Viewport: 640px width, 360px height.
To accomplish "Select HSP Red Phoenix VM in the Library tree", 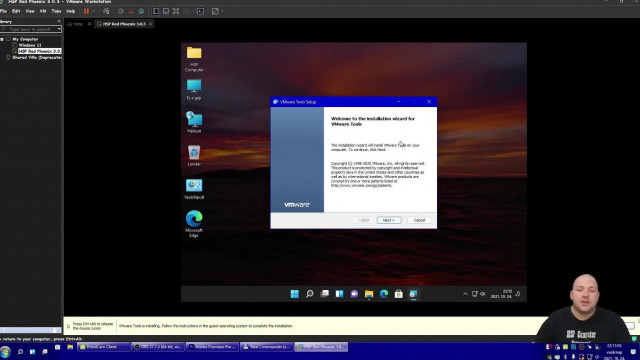I will click(39, 51).
